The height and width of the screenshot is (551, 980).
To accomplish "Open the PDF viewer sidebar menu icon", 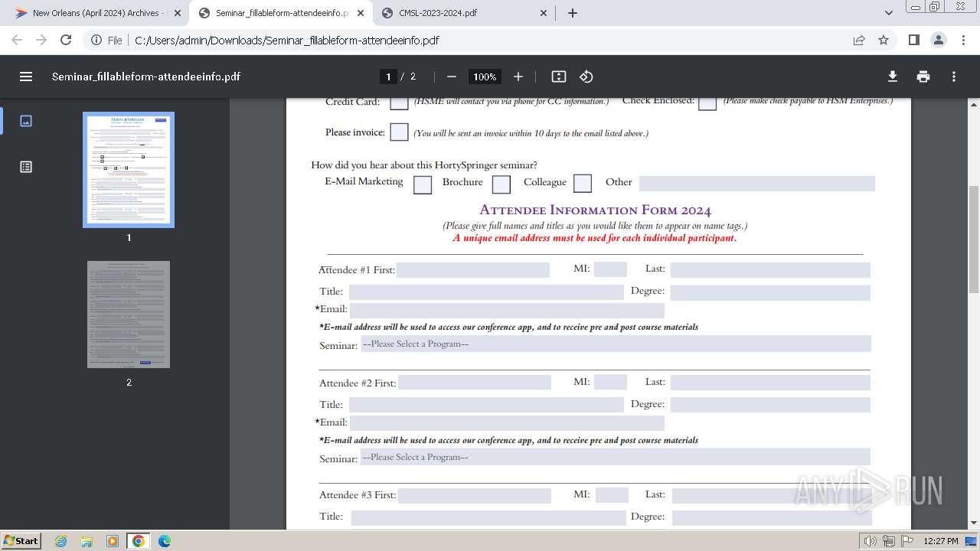I will 26,77.
